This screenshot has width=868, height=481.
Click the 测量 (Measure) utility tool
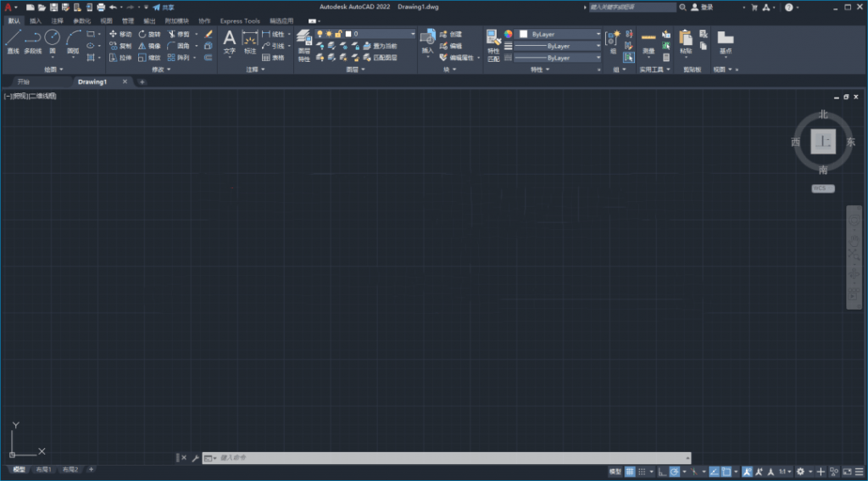click(x=648, y=41)
